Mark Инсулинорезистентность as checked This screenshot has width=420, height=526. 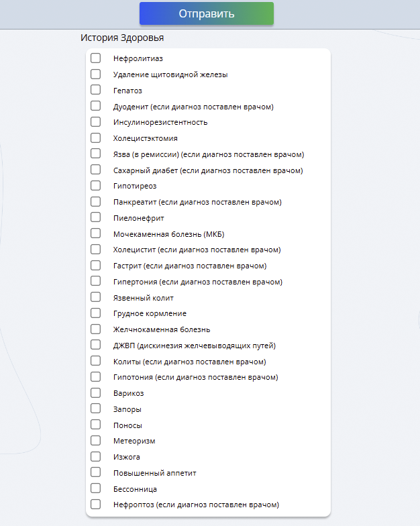pyautogui.click(x=95, y=122)
